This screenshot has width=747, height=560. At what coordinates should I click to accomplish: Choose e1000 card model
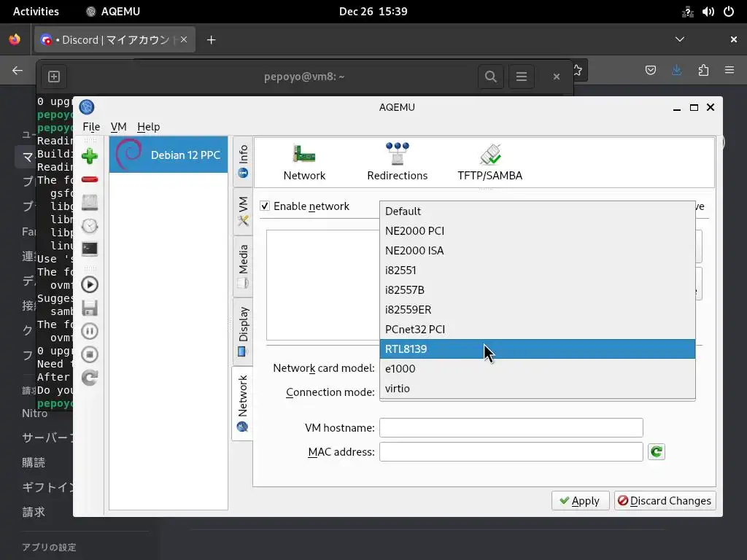(538, 368)
